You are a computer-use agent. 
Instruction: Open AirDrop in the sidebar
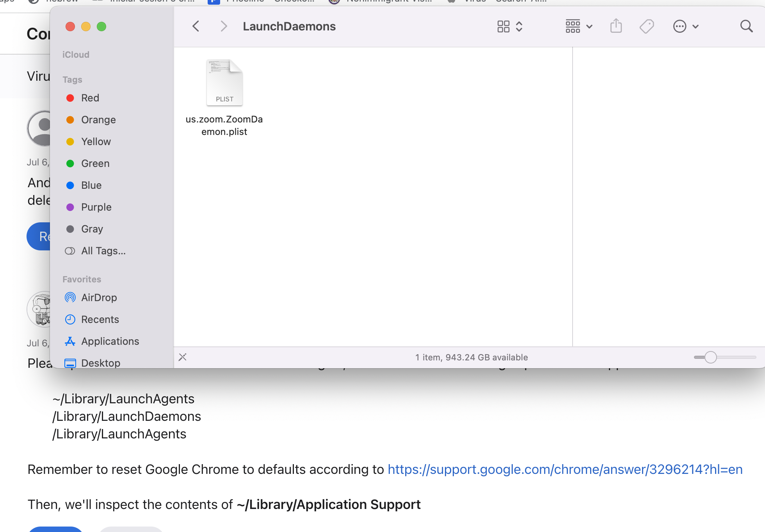point(99,298)
